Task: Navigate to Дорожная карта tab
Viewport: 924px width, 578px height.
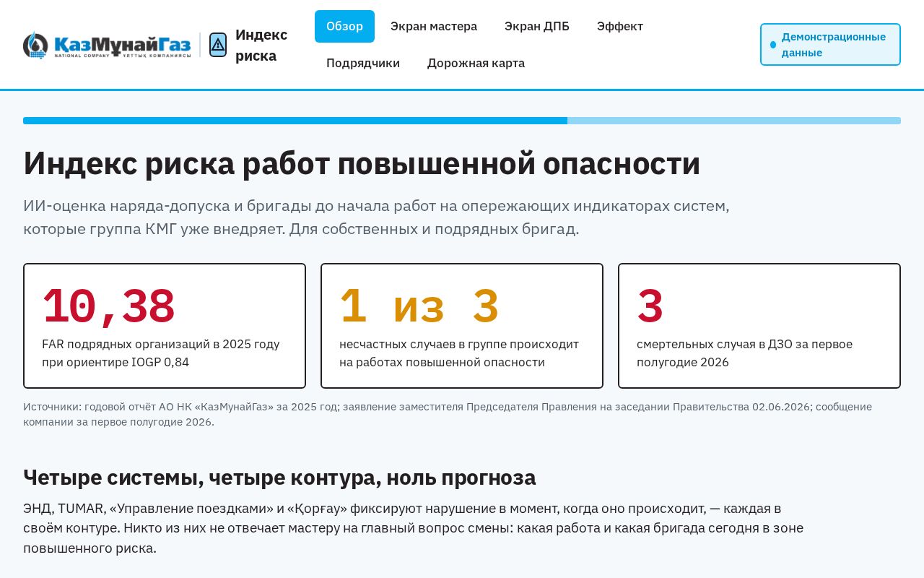Action: point(476,63)
